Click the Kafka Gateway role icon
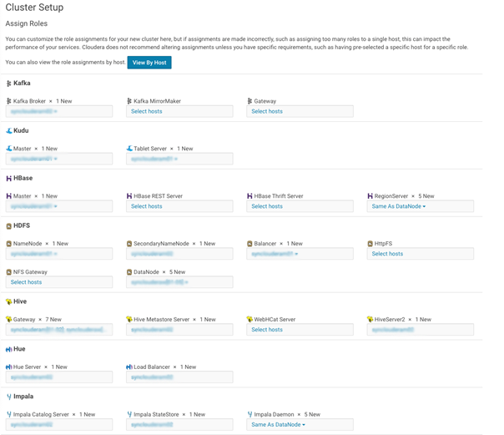The height and width of the screenshot is (435, 504). pyautogui.click(x=249, y=101)
